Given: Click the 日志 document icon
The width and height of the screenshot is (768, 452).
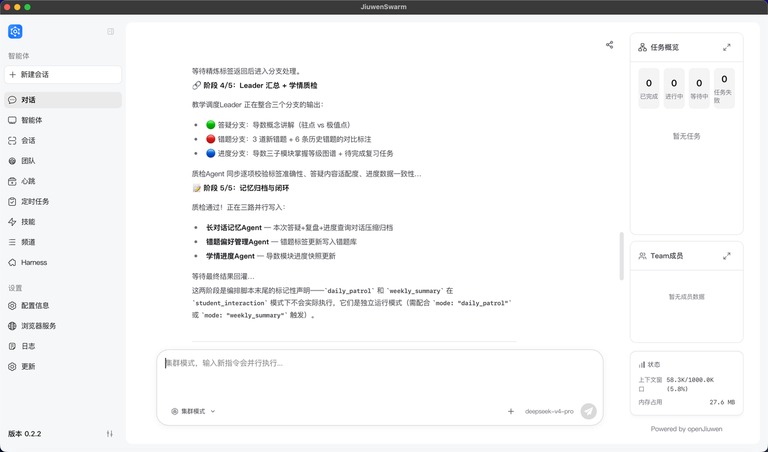Looking at the screenshot, I should pos(12,346).
